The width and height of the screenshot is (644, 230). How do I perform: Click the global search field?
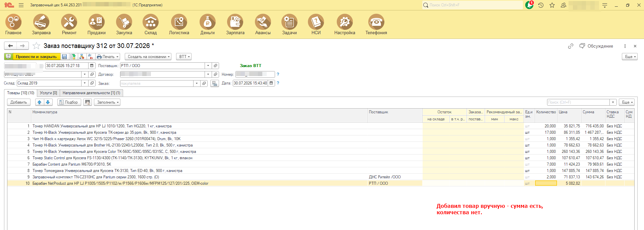pyautogui.click(x=472, y=5)
